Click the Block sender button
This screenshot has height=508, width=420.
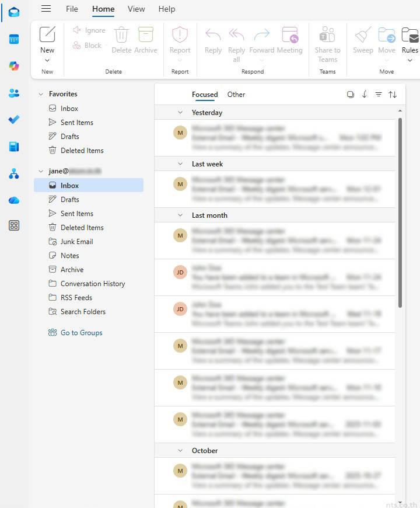[87, 46]
